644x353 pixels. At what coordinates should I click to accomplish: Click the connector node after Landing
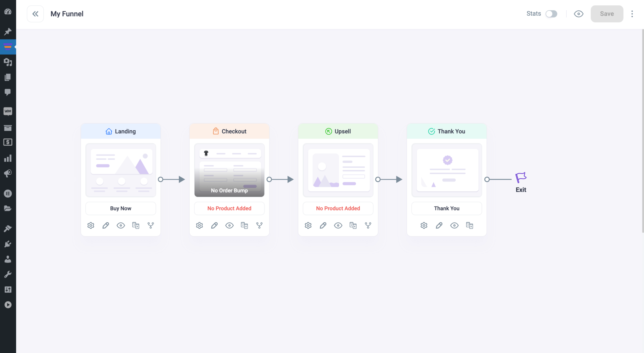point(161,179)
